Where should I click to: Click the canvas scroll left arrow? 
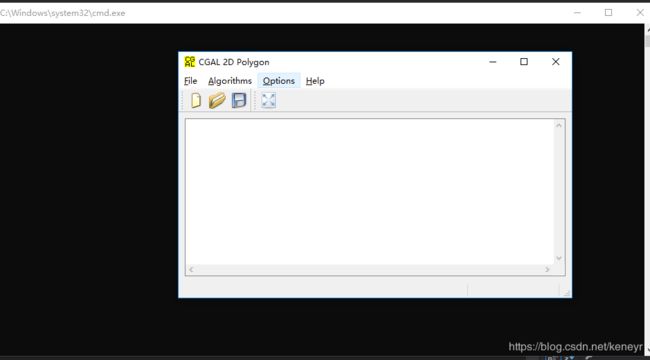click(x=191, y=270)
